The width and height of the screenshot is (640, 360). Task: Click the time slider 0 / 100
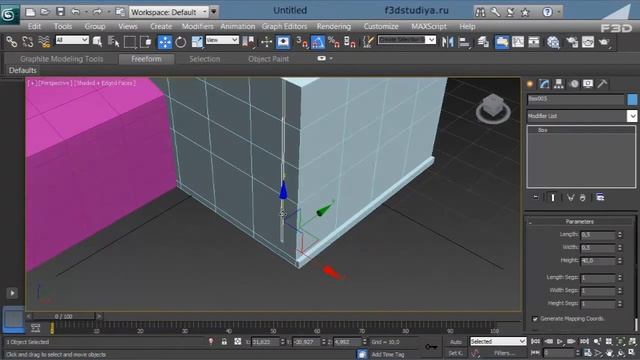63,316
